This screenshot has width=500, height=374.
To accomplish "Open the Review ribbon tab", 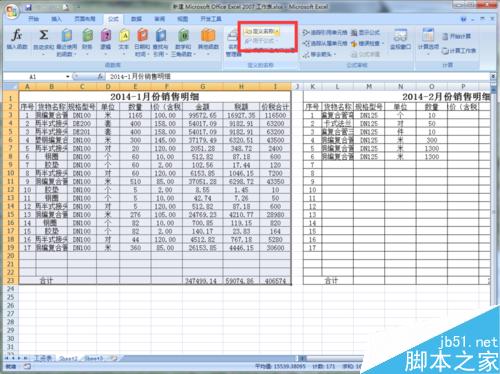I will click(159, 19).
